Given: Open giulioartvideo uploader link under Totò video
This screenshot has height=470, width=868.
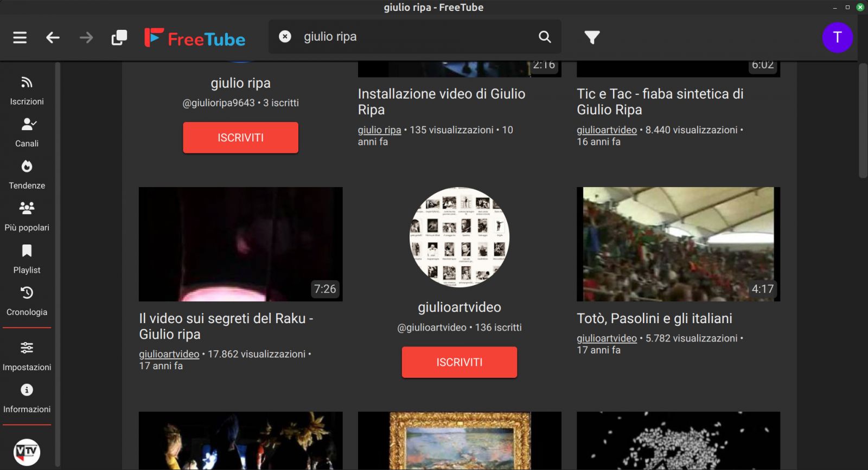Looking at the screenshot, I should tap(607, 338).
